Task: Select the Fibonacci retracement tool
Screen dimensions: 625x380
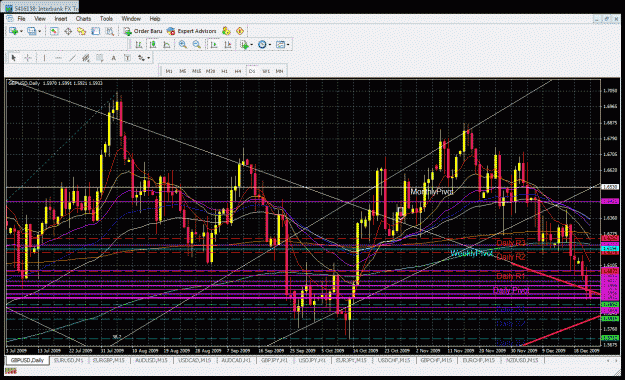Action: click(100, 58)
